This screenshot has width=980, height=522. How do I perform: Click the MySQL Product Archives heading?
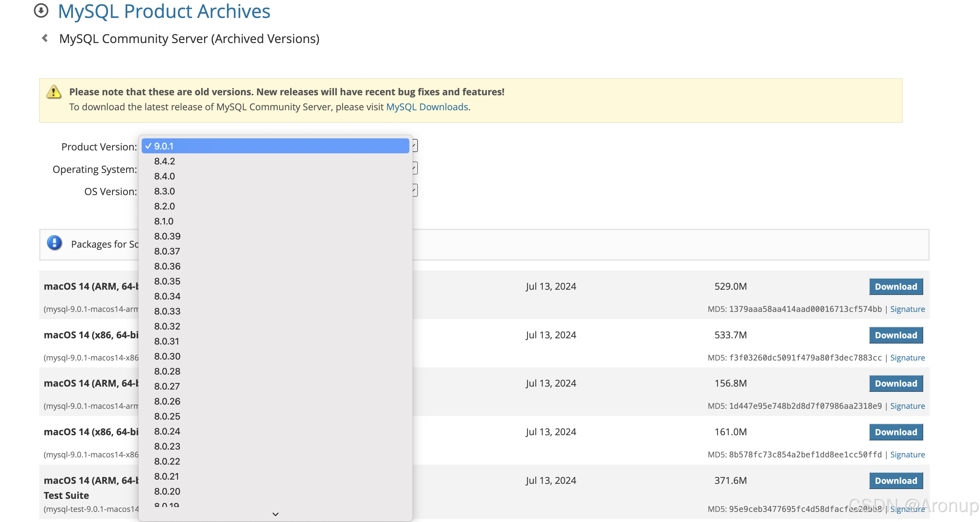164,11
